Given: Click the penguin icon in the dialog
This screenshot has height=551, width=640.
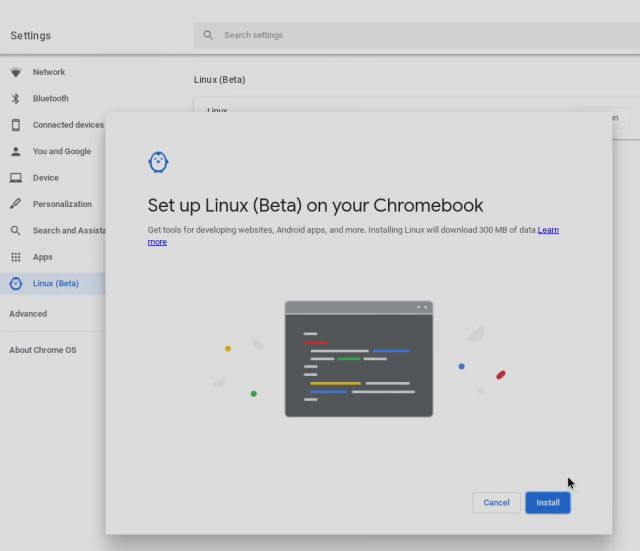Looking at the screenshot, I should (x=158, y=162).
